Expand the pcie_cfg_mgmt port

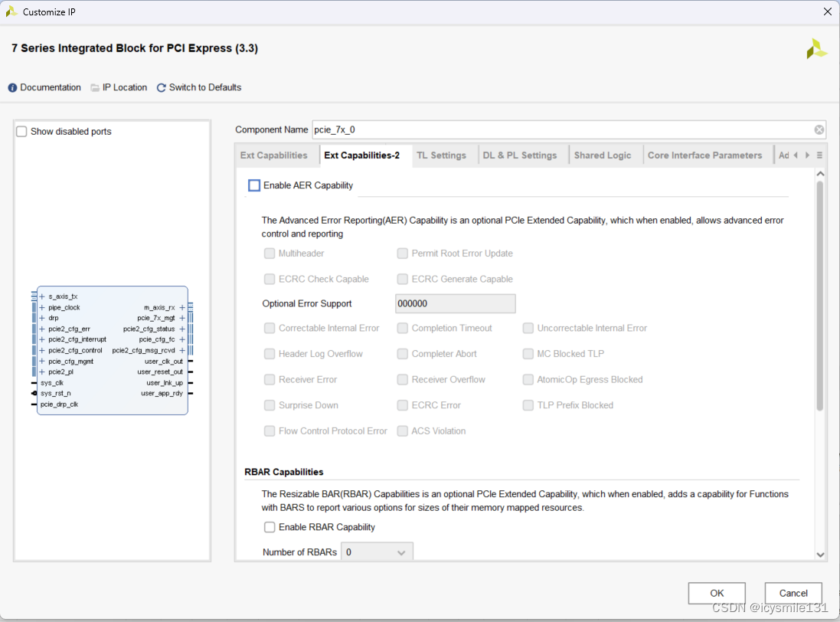42,361
